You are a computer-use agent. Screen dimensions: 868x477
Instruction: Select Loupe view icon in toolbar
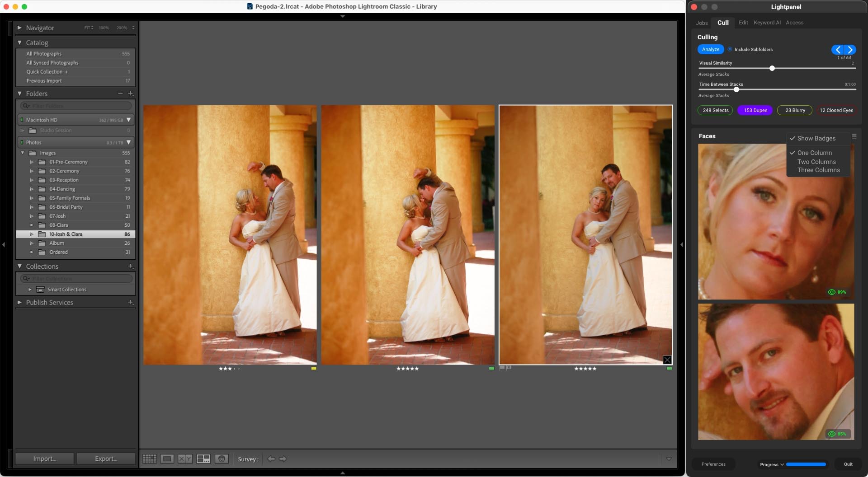(x=167, y=459)
